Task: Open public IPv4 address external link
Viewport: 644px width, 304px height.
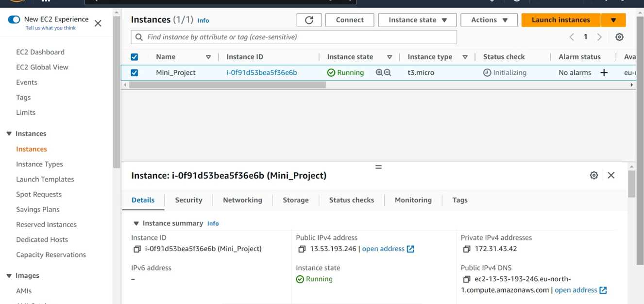Action: pos(388,249)
